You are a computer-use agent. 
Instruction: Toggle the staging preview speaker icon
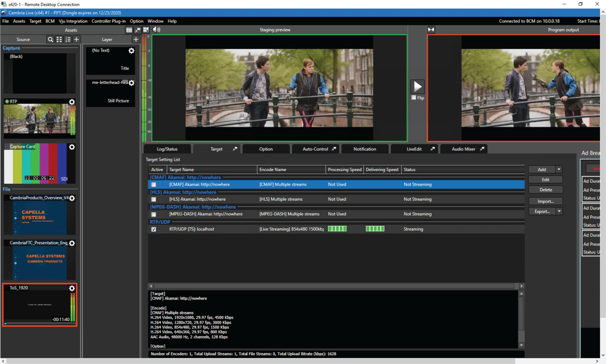pos(156,30)
